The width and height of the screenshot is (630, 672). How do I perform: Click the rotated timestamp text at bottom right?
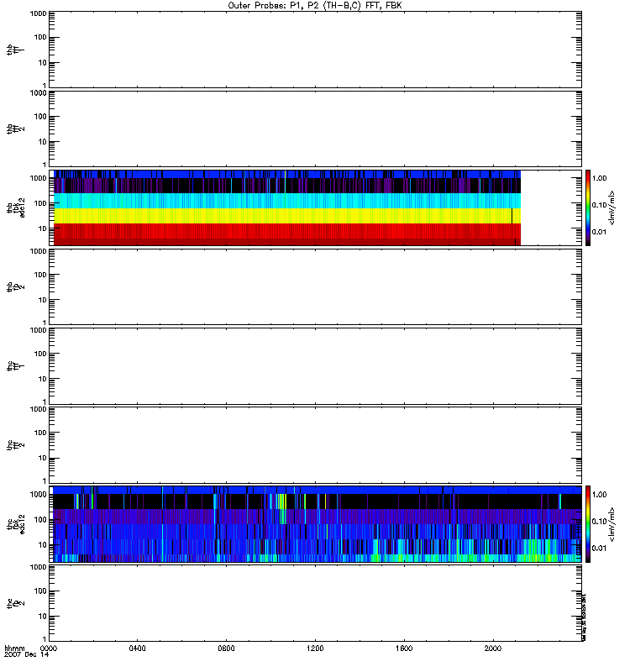point(584,617)
